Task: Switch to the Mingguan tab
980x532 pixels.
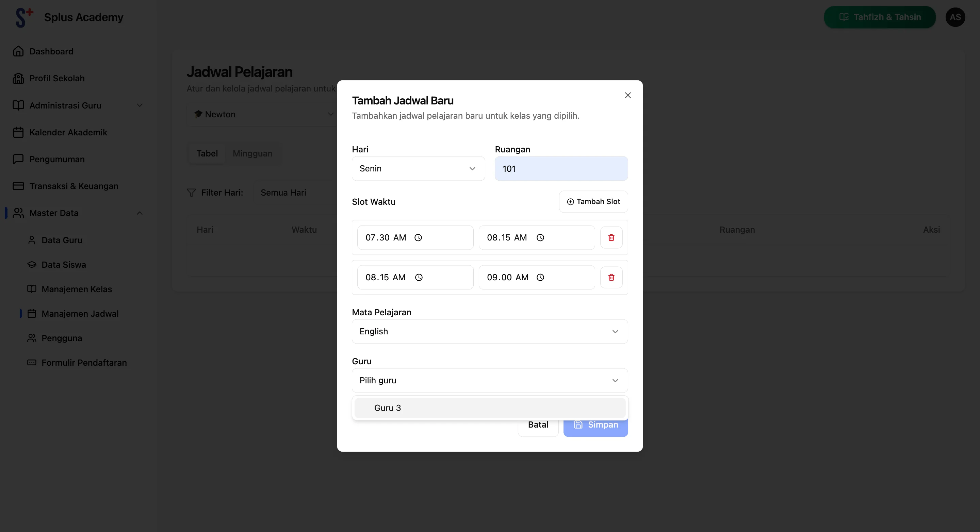Action: 252,153
